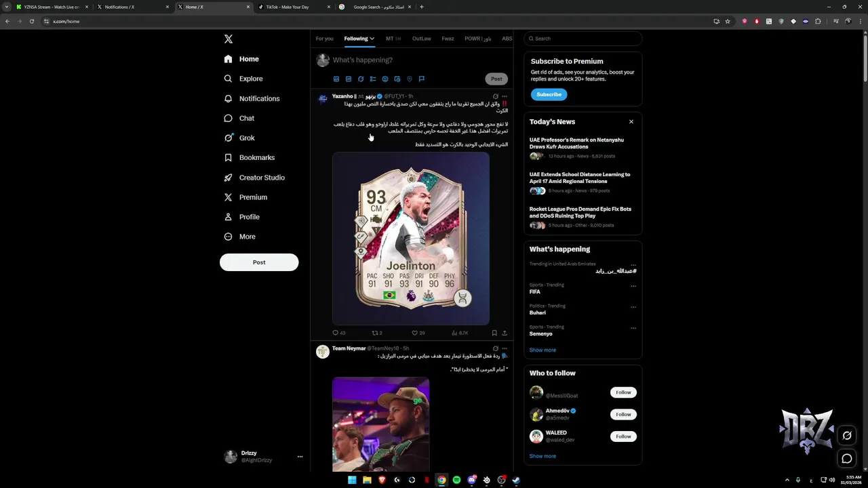Open Chrome extensions puzzle icon
Screen dimensions: 868x488
click(x=818, y=21)
